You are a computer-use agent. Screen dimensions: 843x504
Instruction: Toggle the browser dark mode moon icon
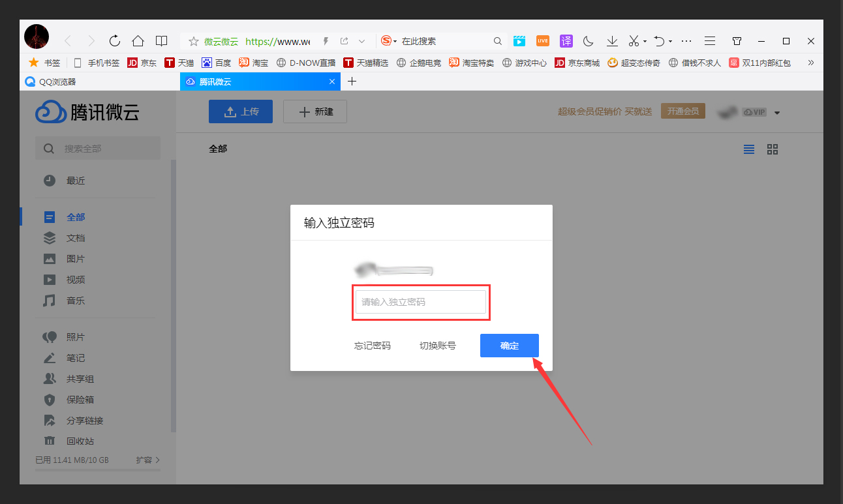(588, 40)
